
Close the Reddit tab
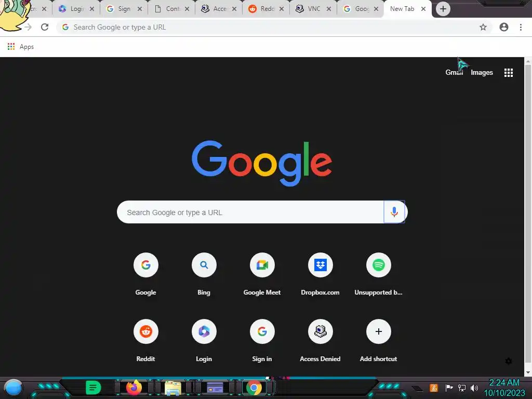(x=281, y=9)
